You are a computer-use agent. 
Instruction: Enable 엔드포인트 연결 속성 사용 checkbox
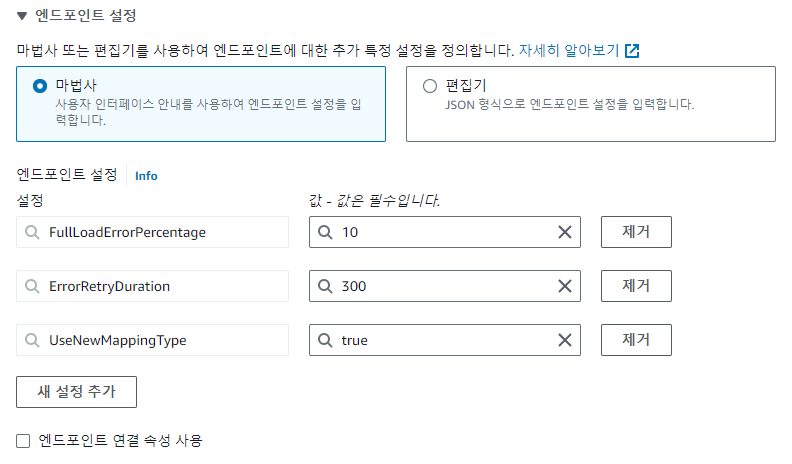23,440
